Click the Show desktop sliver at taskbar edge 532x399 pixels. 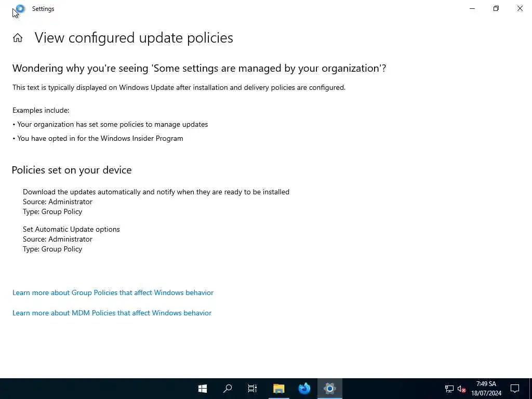[x=530, y=389]
